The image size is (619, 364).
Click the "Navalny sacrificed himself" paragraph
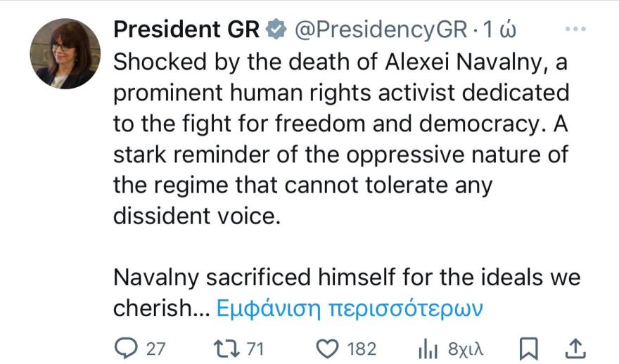click(x=347, y=278)
